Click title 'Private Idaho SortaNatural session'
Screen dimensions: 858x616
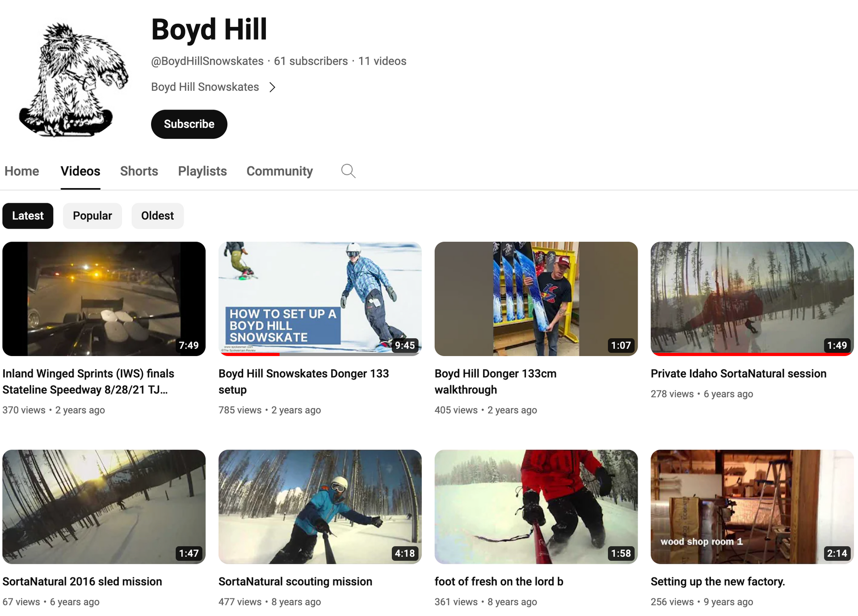pyautogui.click(x=739, y=373)
